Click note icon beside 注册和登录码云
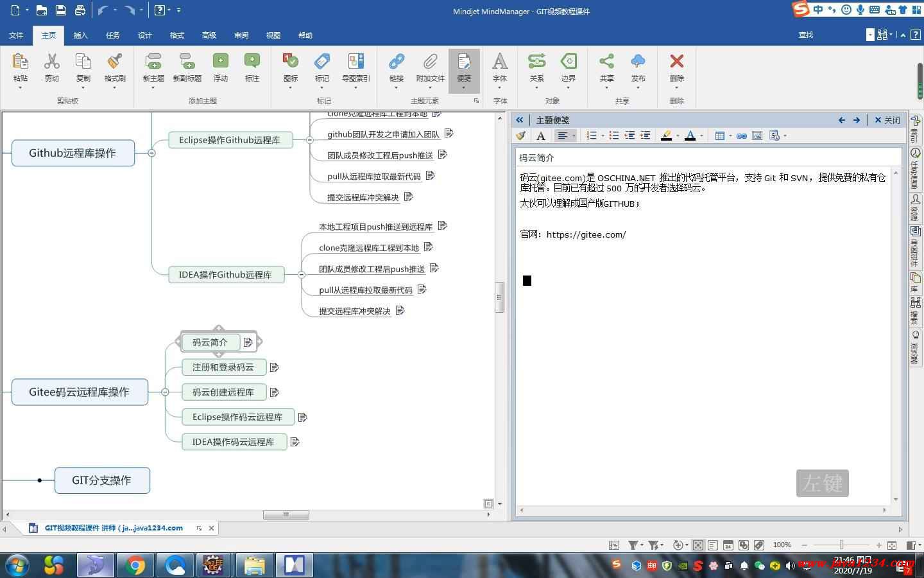 [x=275, y=367]
